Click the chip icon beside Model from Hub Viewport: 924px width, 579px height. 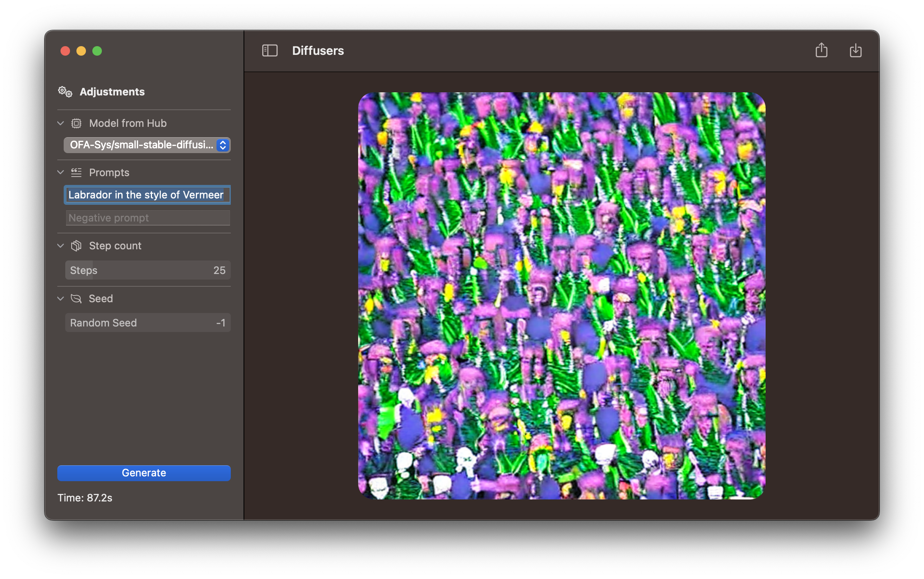tap(76, 123)
